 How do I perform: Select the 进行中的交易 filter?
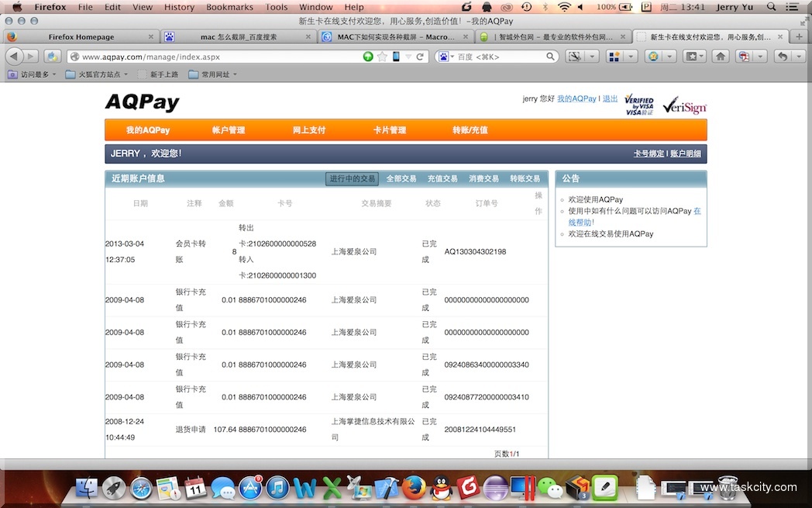352,178
